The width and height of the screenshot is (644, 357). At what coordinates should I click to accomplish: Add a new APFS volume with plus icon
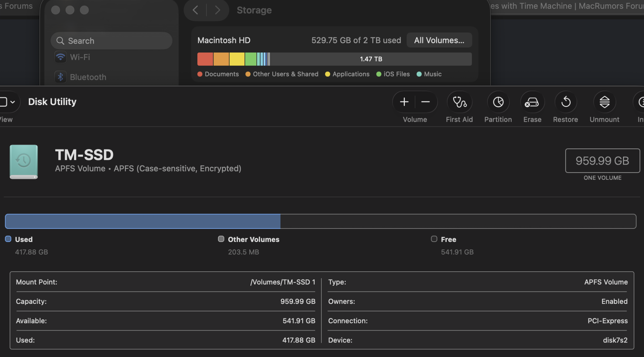(404, 102)
